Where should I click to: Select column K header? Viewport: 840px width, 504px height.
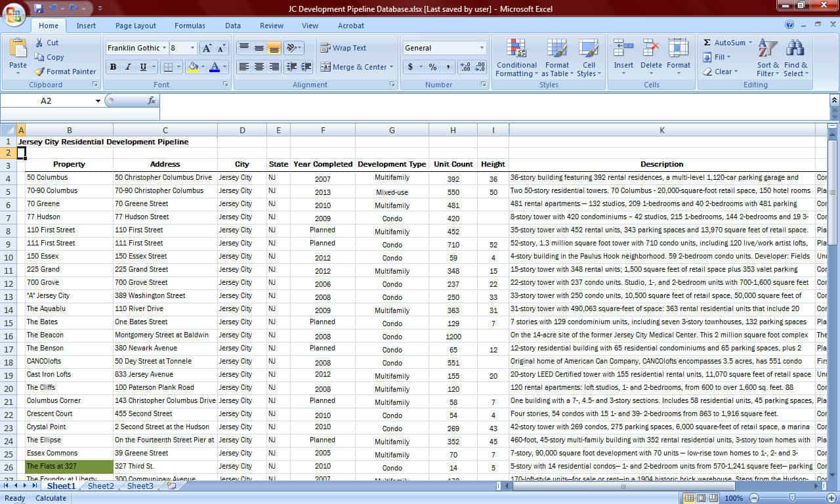661,131
